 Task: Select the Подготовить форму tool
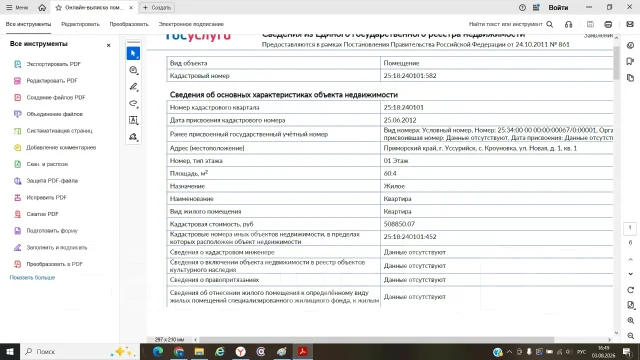[45, 231]
